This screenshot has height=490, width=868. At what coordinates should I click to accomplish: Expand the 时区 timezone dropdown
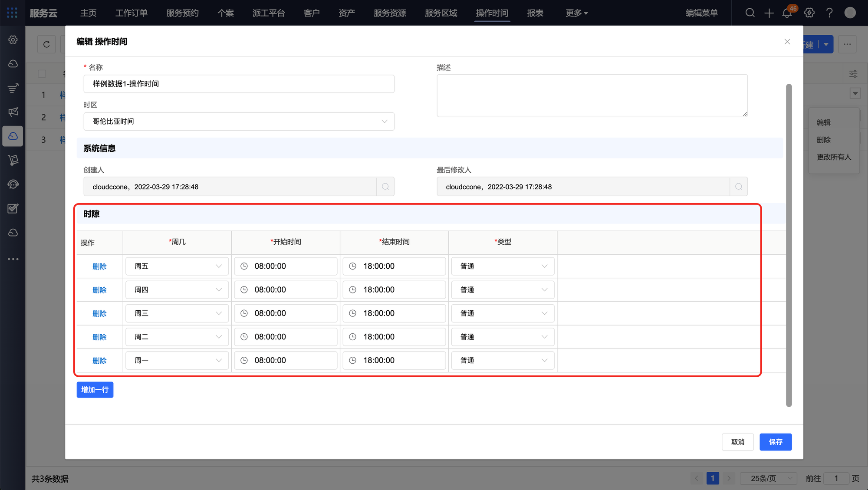[239, 122]
